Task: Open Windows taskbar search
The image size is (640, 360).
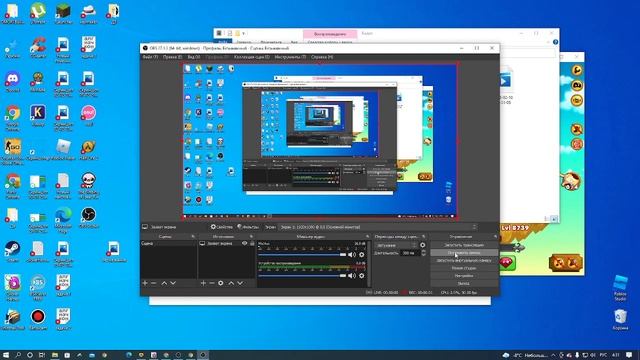Action: (x=18, y=355)
